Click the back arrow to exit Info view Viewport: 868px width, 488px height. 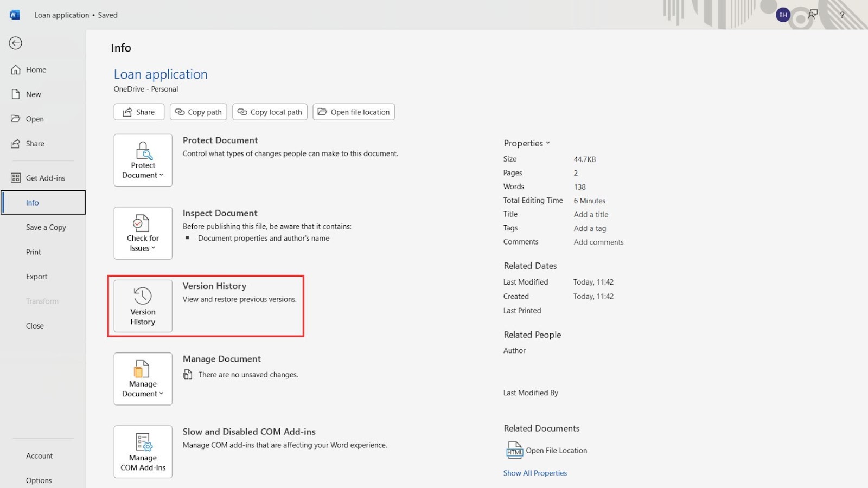(15, 43)
